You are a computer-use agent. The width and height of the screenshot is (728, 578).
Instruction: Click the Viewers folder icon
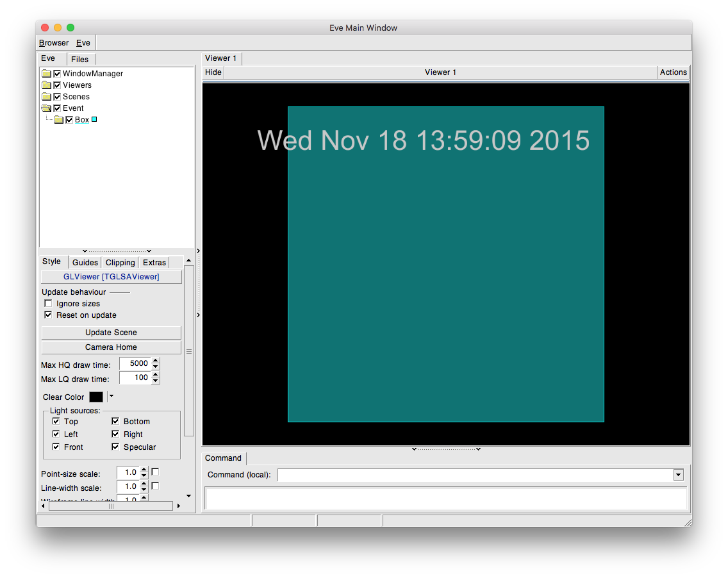(x=46, y=85)
